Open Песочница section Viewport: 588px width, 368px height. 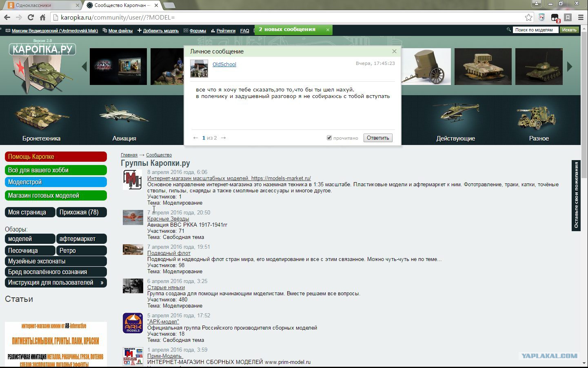pos(30,251)
